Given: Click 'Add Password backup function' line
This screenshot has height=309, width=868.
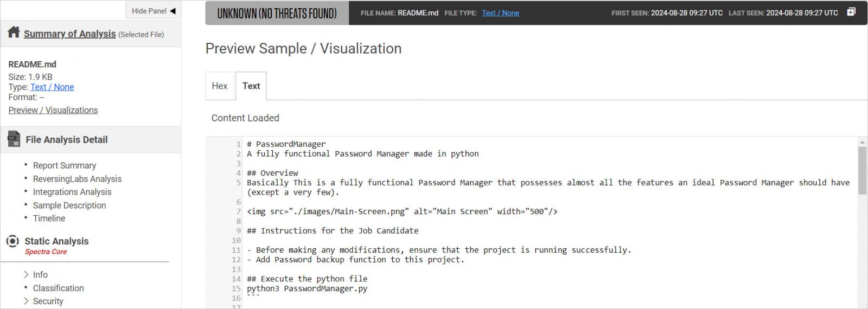Looking at the screenshot, I should tap(356, 260).
